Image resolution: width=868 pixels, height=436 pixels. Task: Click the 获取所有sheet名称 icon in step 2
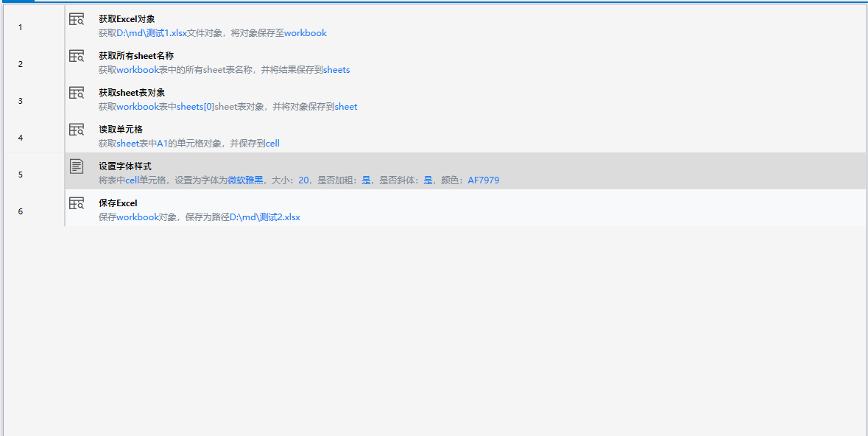pos(76,57)
